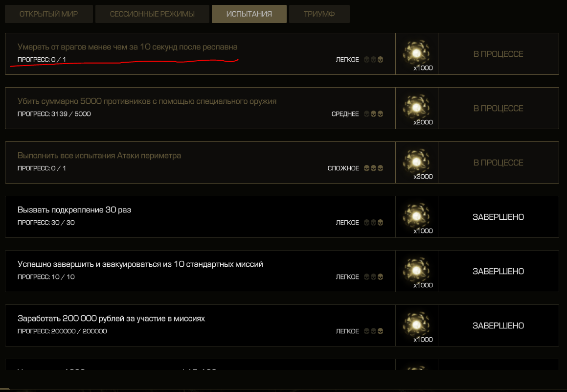Click skull icons on 10 стандартных миссий row

374,277
